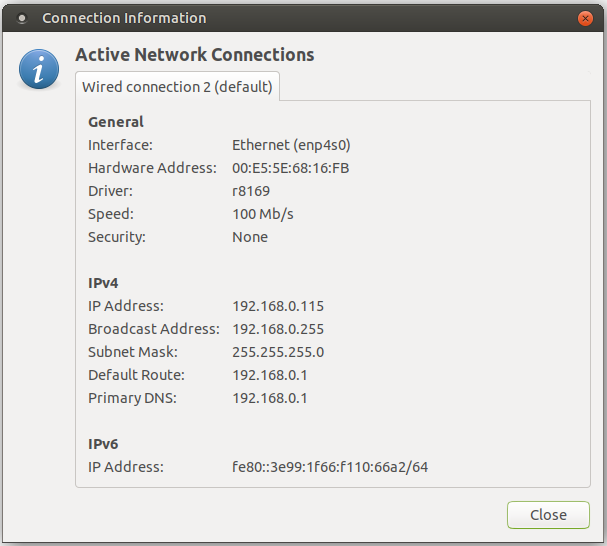
Task: Select the Wired connection 2 (default) tab
Action: [177, 87]
